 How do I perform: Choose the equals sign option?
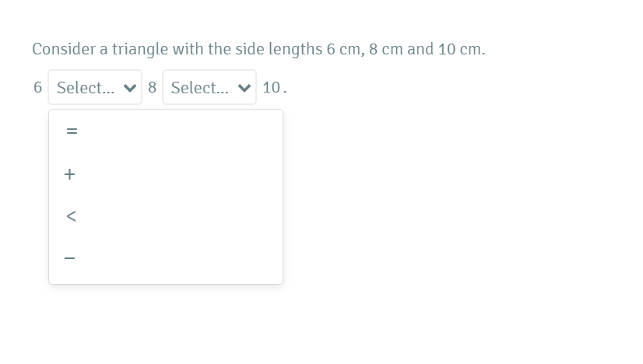[x=70, y=132]
